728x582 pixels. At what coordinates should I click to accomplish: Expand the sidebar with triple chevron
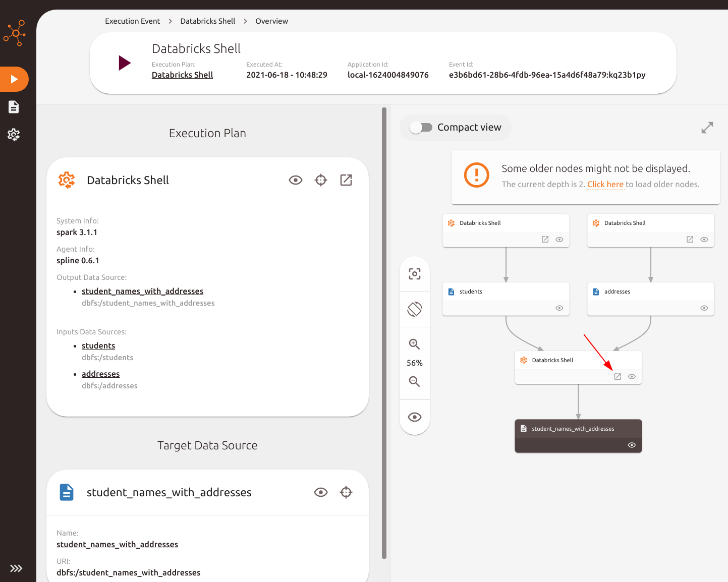coord(16,568)
